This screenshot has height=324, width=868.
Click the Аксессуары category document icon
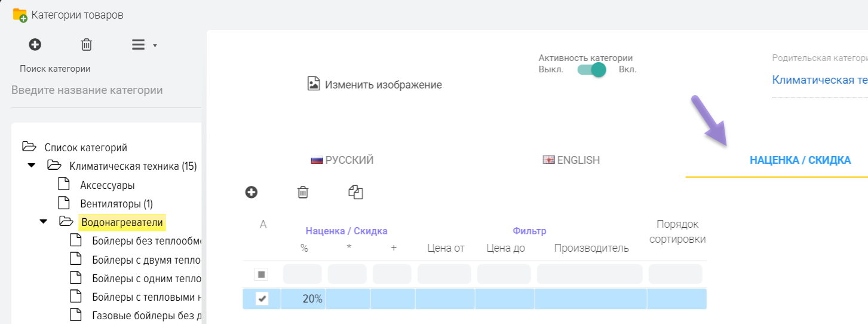pyautogui.click(x=63, y=184)
